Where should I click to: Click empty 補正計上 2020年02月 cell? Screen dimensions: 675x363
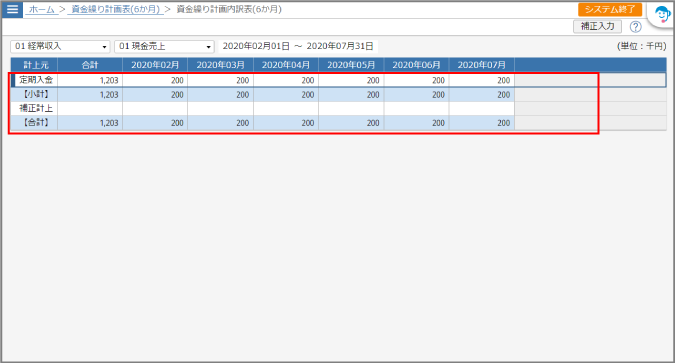(x=155, y=109)
